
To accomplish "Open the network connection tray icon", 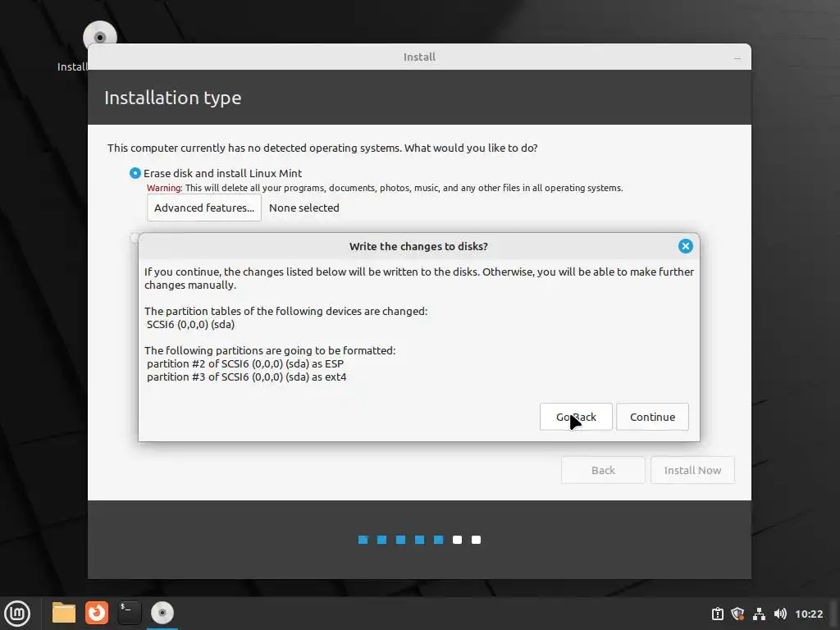I will coord(759,614).
